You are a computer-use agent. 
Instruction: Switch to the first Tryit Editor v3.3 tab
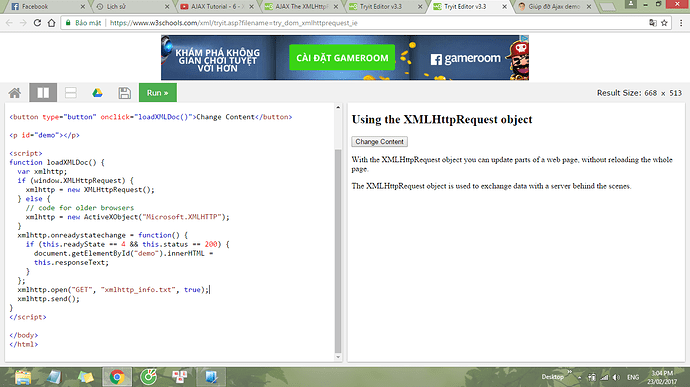point(383,7)
